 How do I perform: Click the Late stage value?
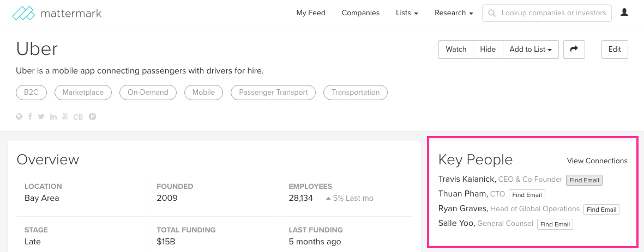[x=33, y=242]
